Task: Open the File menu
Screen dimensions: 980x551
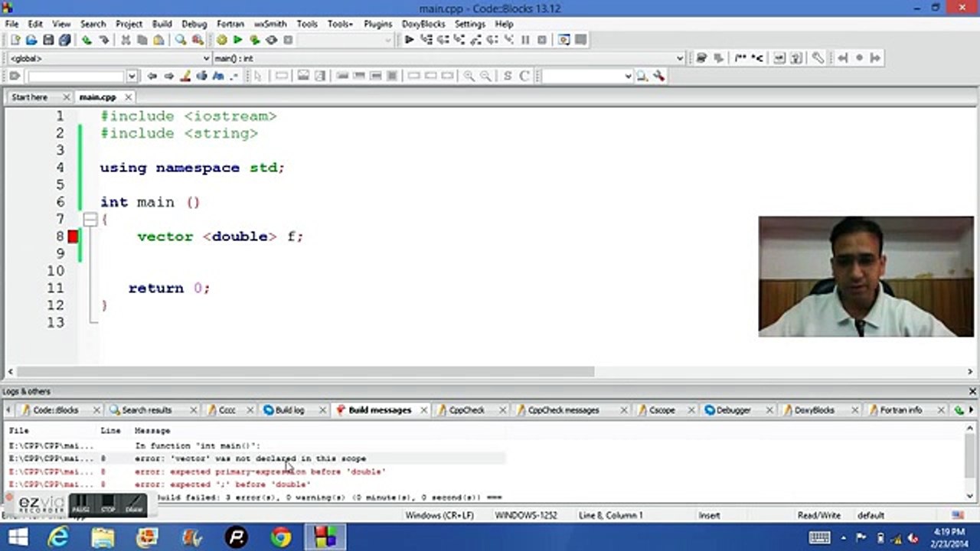Action: click(x=11, y=24)
